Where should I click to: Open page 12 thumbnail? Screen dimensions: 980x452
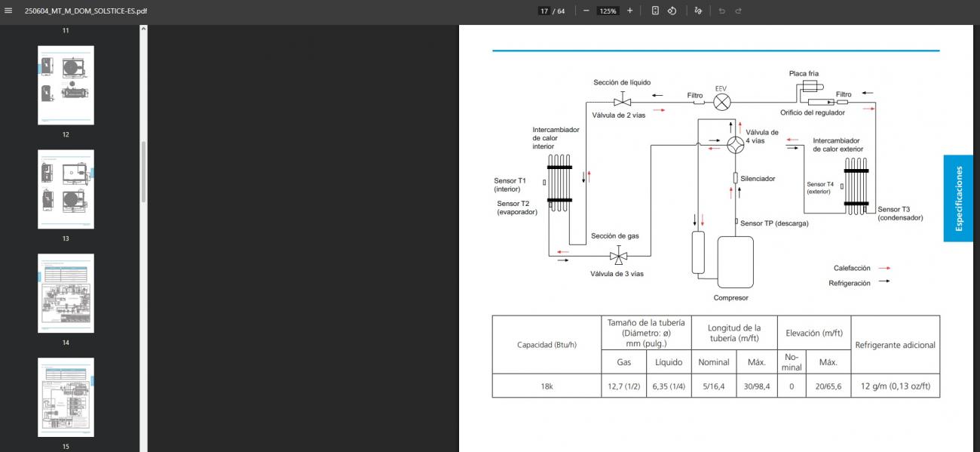pyautogui.click(x=66, y=85)
